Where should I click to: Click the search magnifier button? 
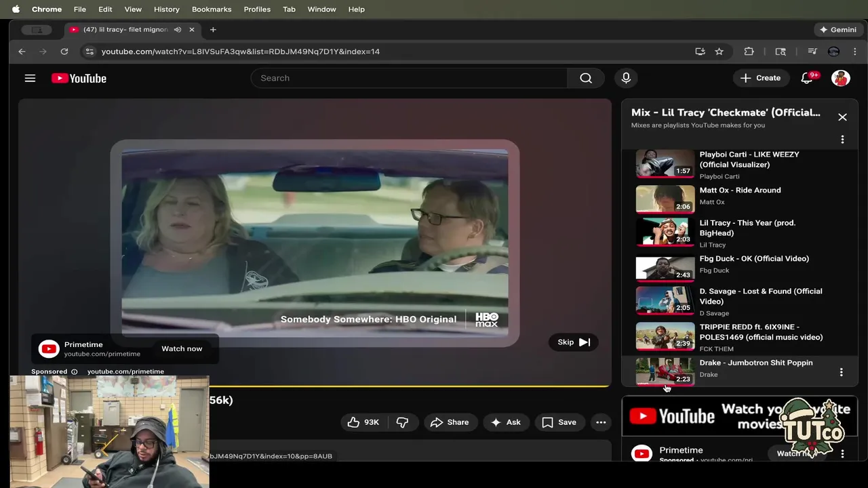(586, 78)
